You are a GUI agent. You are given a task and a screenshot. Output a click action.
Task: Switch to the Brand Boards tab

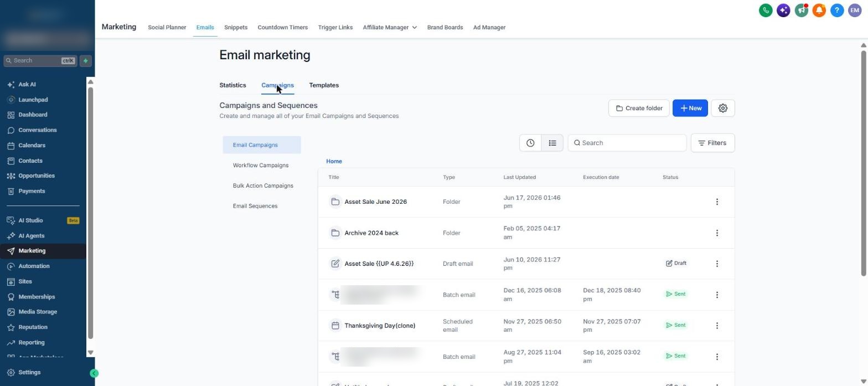pyautogui.click(x=445, y=27)
